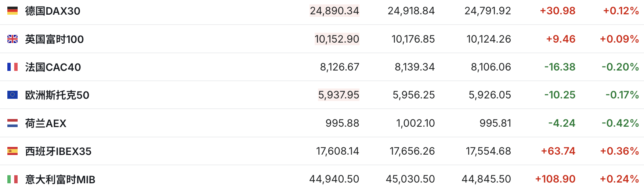Click the Spanish flag icon
Image resolution: width=644 pixels, height=191 pixels.
tap(12, 151)
